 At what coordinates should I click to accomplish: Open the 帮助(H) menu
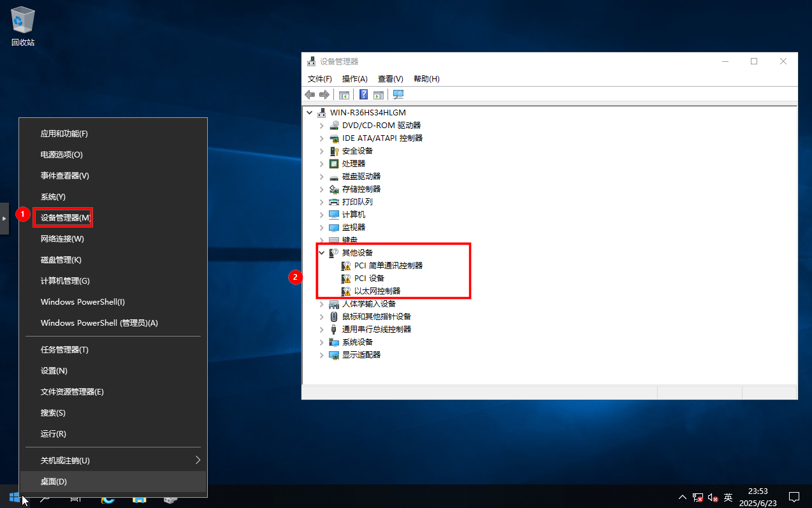pos(426,79)
